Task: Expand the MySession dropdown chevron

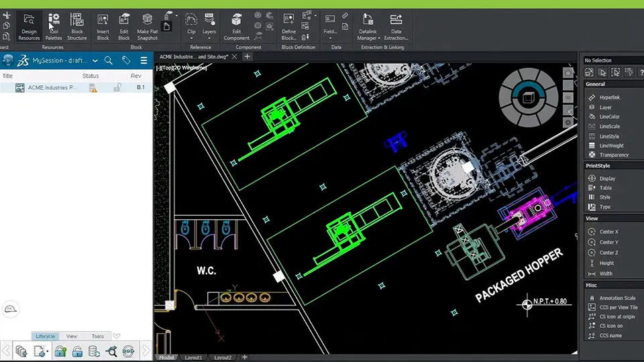Action: tap(95, 61)
